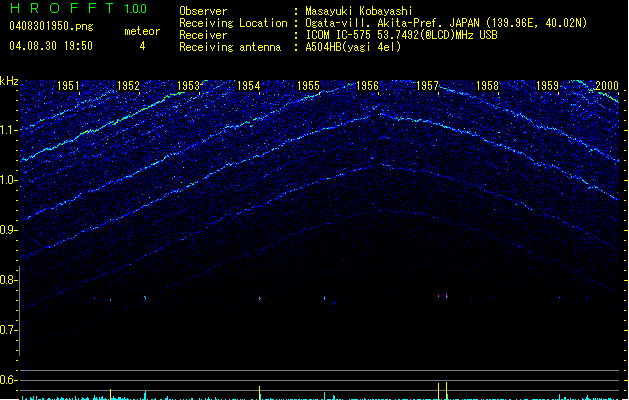The height and width of the screenshot is (400, 629).
Task: Click the 1956 time axis label
Action: pyautogui.click(x=367, y=86)
